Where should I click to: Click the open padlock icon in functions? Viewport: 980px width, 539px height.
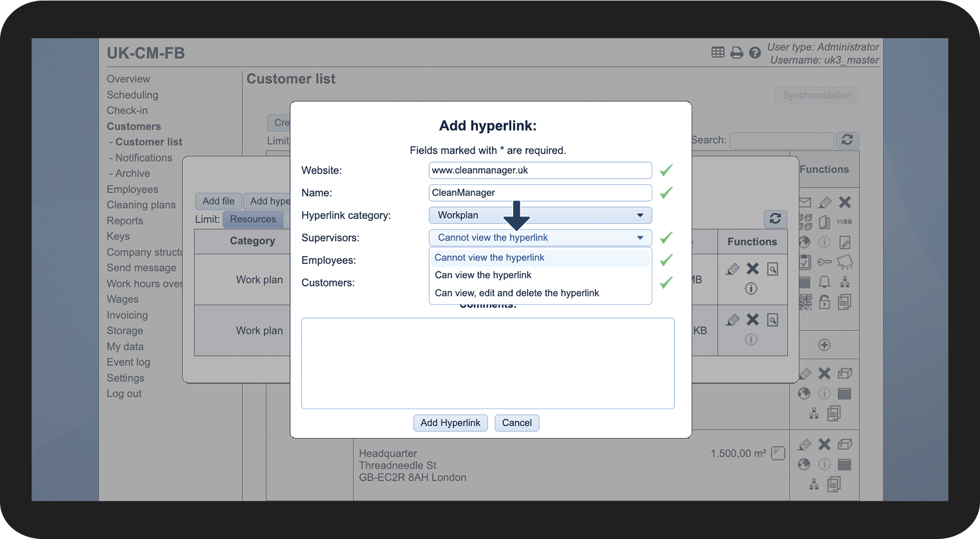click(825, 302)
